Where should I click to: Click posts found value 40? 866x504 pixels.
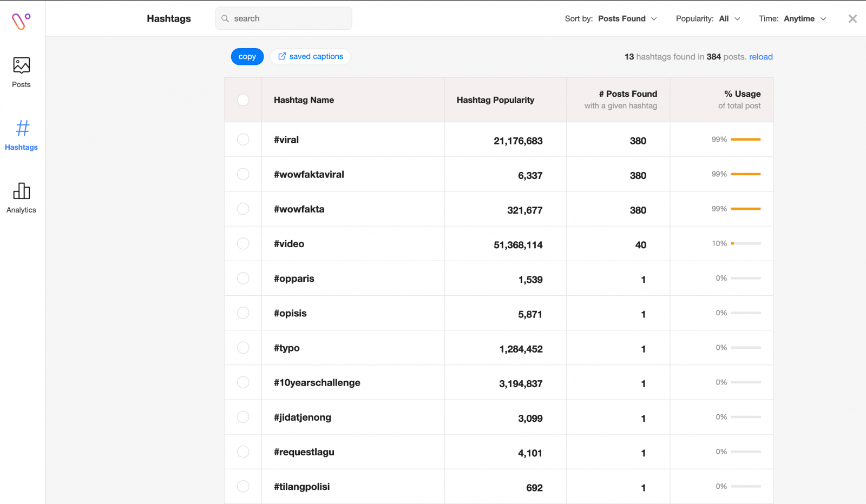click(641, 245)
